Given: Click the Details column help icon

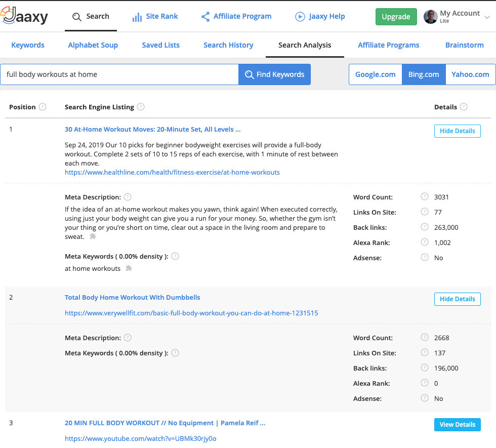Looking at the screenshot, I should pyautogui.click(x=464, y=107).
